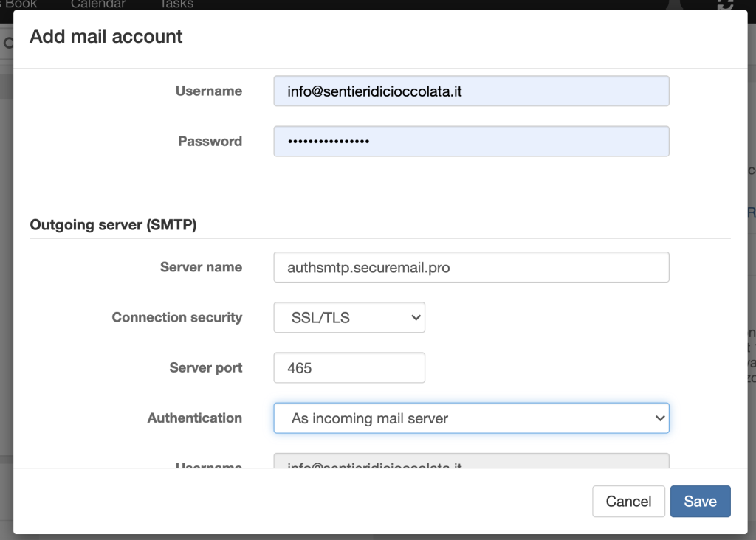Click the refresh icon in top bar

725,4
